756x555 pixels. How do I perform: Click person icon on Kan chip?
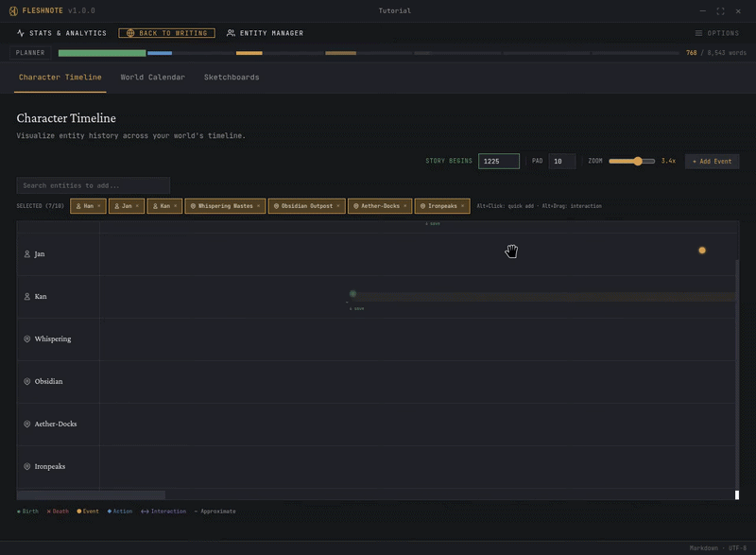coord(155,206)
